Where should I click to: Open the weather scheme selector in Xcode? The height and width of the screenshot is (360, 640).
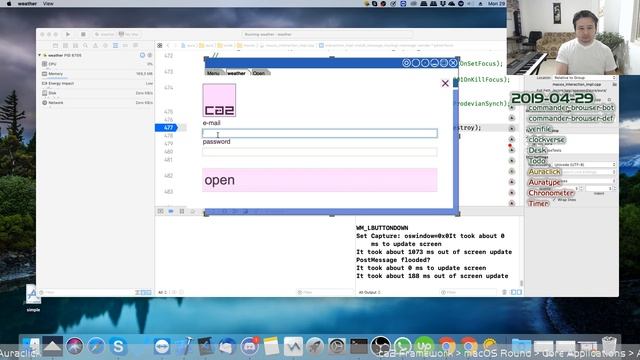(105, 35)
